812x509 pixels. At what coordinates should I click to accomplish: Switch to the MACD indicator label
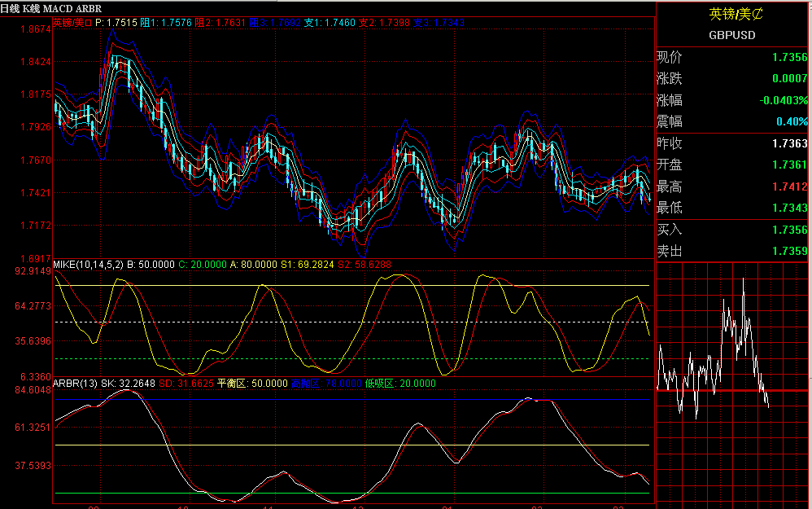58,8
